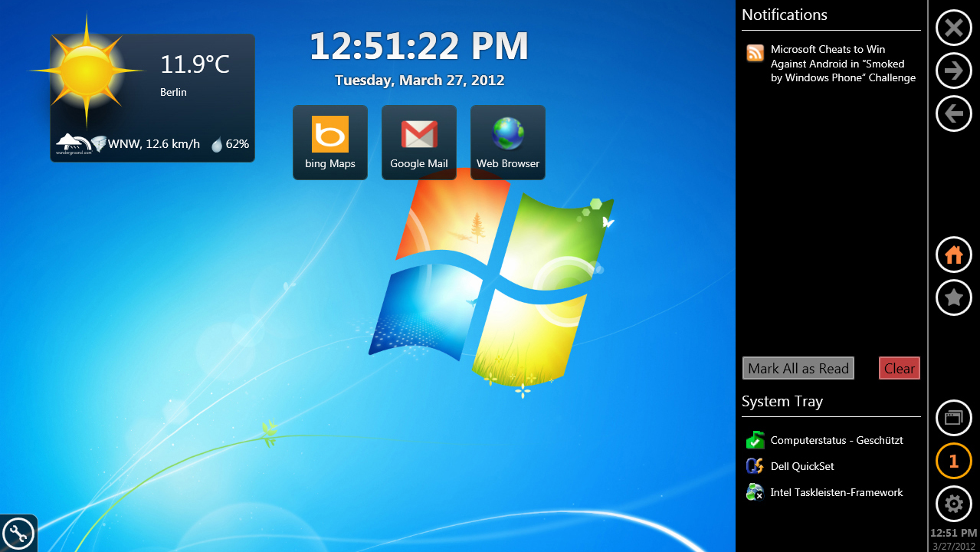The height and width of the screenshot is (552, 980).
Task: Open the bing Maps tile
Action: [x=330, y=143]
